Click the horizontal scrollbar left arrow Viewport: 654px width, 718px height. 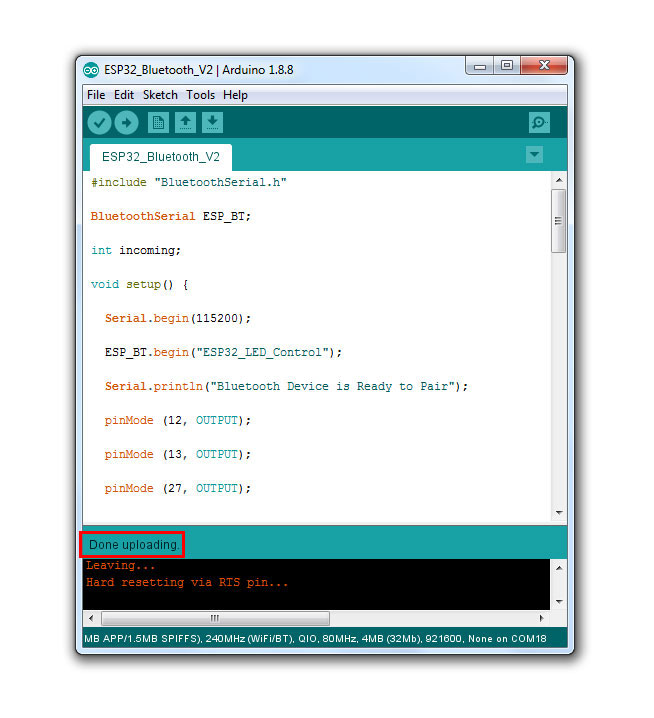point(91,618)
